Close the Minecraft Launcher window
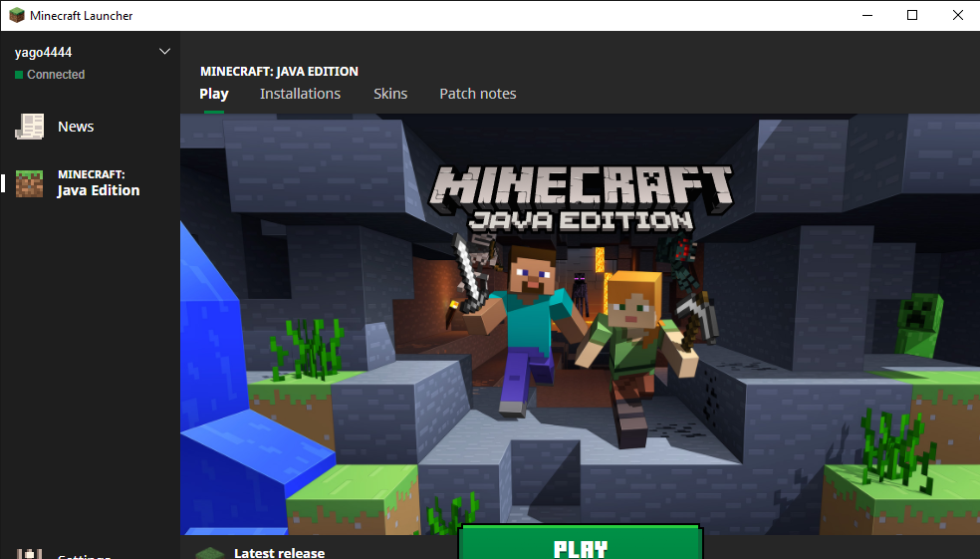Image resolution: width=980 pixels, height=559 pixels. [x=957, y=15]
